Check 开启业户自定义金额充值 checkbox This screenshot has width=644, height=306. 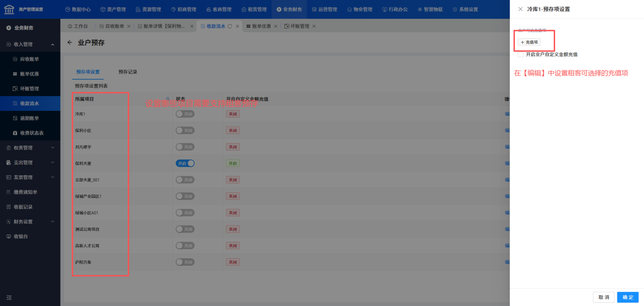pyautogui.click(x=521, y=55)
